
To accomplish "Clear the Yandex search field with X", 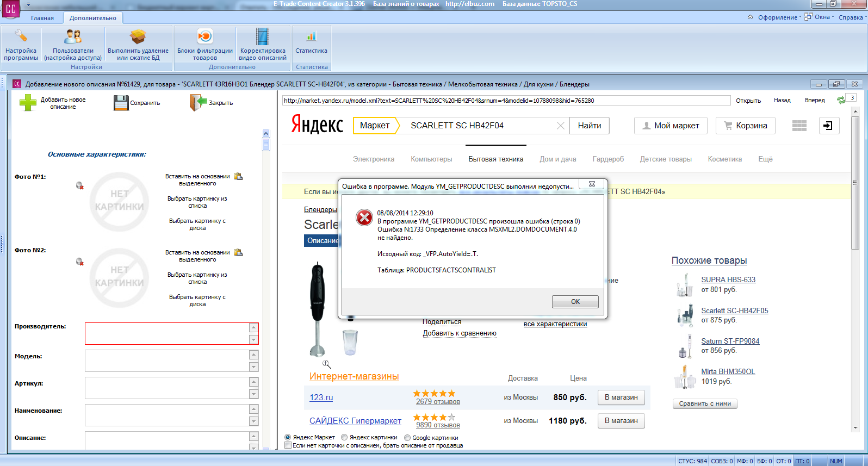I will tap(561, 126).
